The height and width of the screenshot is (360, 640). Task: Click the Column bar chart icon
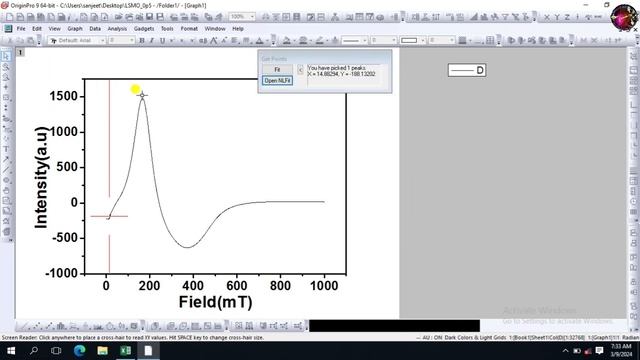click(x=61, y=326)
